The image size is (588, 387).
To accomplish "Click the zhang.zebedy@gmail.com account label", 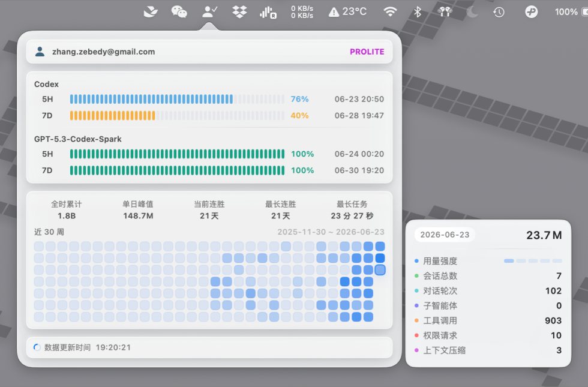I will coord(103,52).
